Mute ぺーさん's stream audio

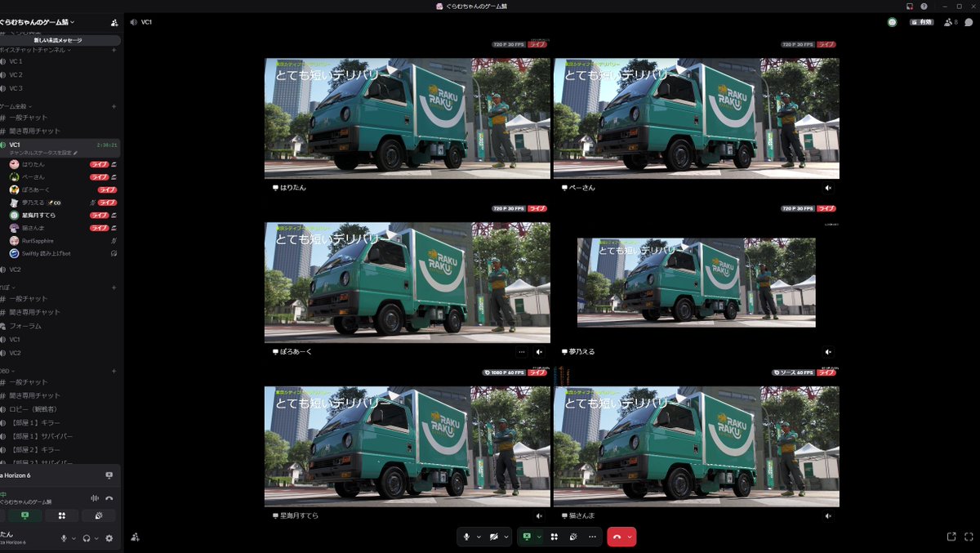pos(828,187)
